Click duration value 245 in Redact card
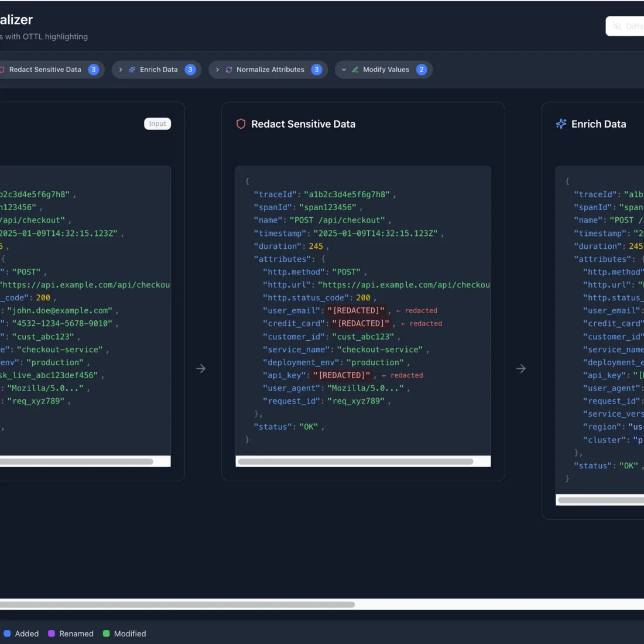Viewport: 644px width, 644px height. tap(316, 246)
